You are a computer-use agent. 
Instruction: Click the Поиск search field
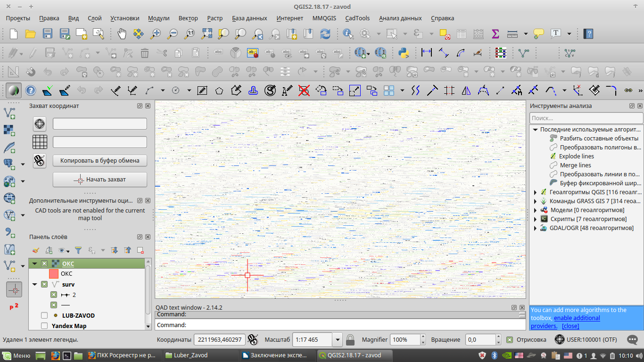pos(586,118)
